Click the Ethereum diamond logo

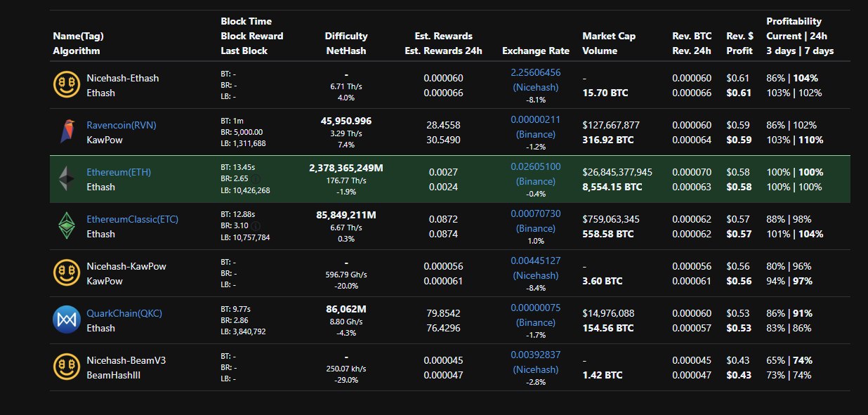(x=67, y=179)
